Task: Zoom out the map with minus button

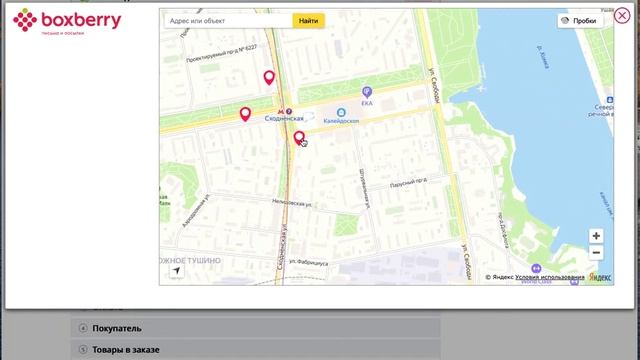Action: tap(596, 253)
